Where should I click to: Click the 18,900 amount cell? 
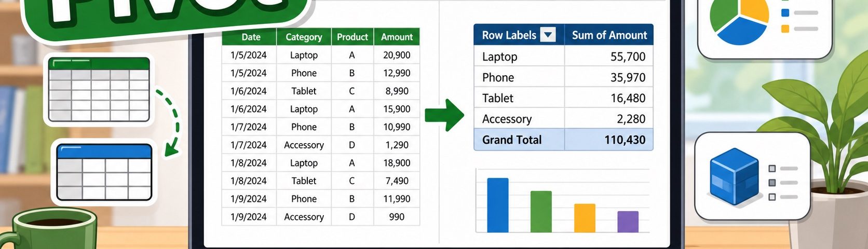(397, 163)
